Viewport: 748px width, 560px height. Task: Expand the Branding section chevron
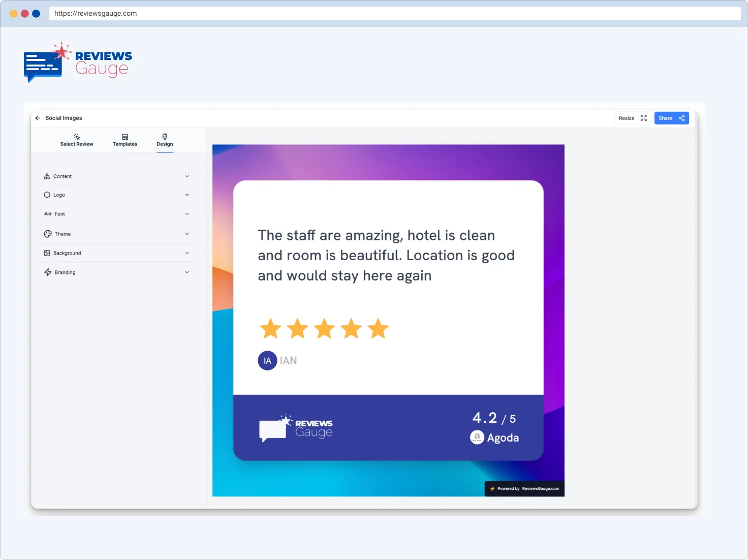click(x=187, y=272)
